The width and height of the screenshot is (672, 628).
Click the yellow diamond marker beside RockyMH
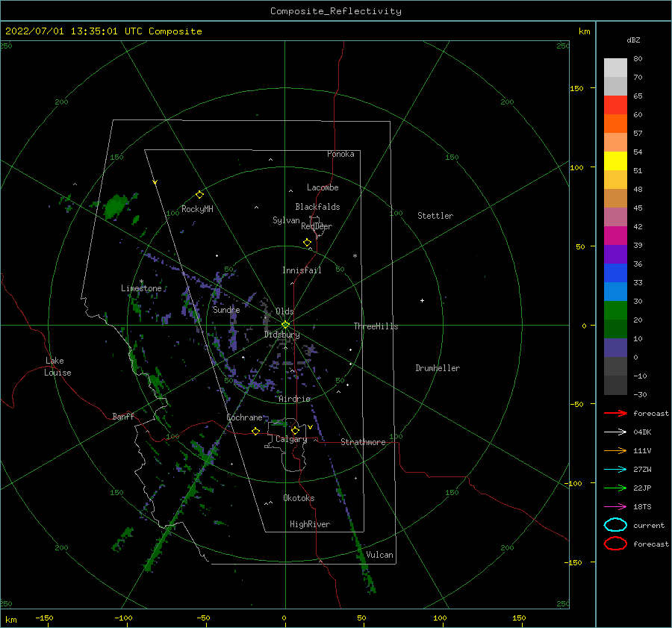click(199, 195)
